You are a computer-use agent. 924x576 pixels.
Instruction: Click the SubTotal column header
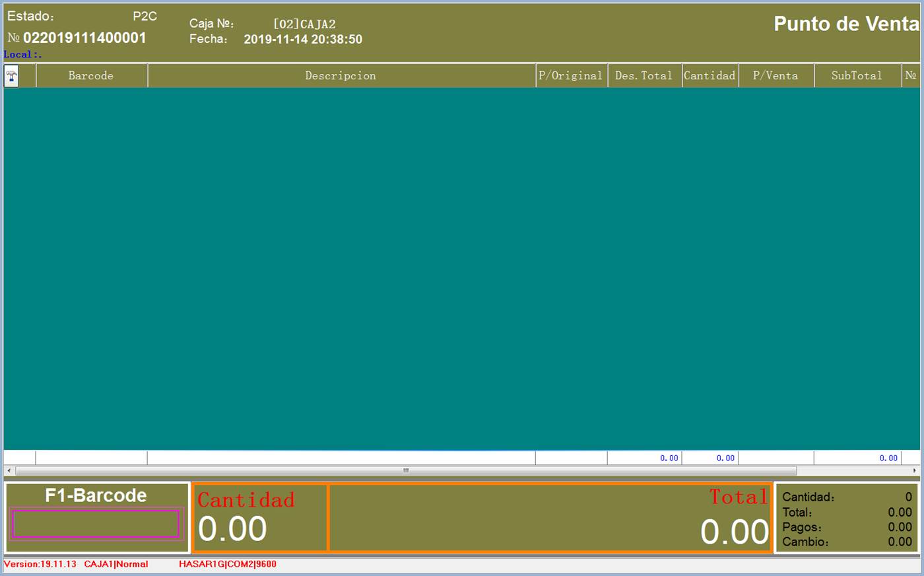click(857, 76)
